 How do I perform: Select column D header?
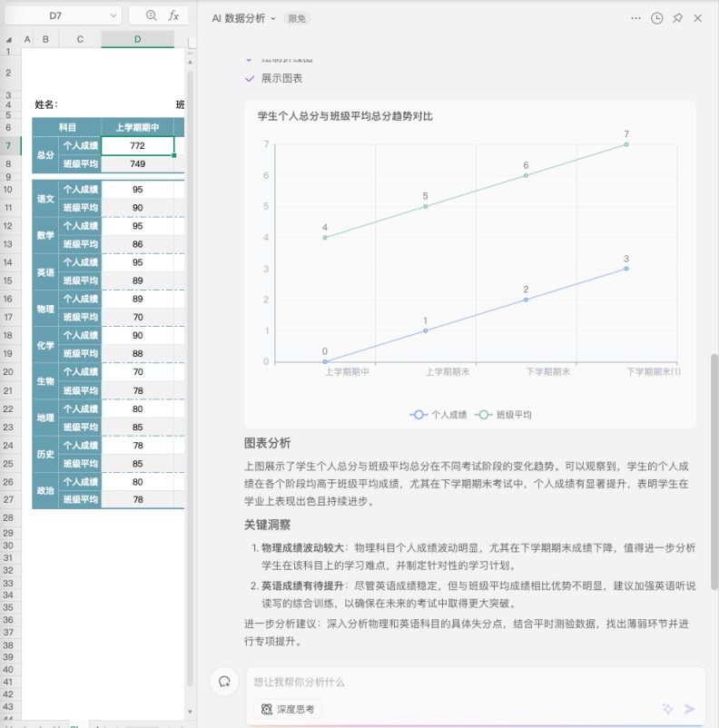pyautogui.click(x=137, y=39)
